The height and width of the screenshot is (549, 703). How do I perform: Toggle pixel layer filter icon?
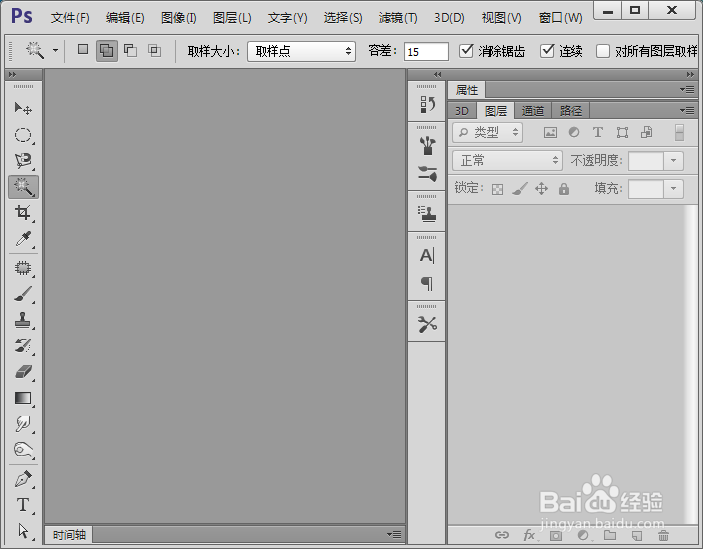[550, 133]
